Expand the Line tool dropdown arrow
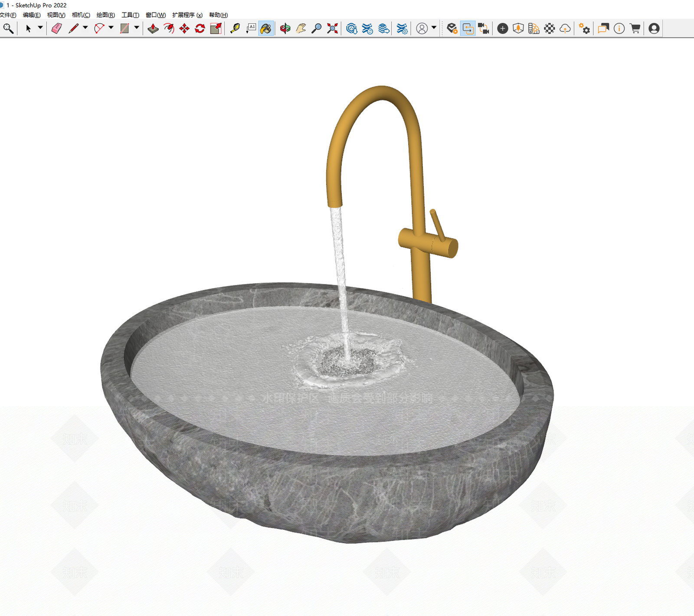This screenshot has width=694, height=616. click(85, 28)
